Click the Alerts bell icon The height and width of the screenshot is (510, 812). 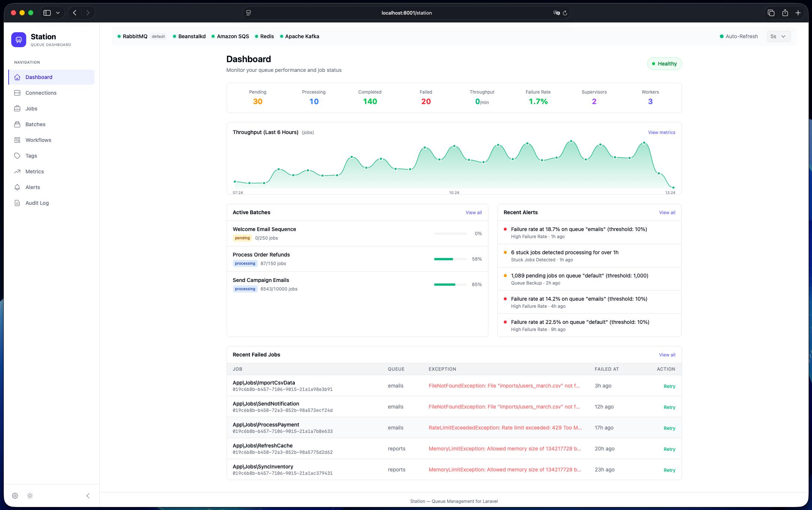click(x=17, y=187)
